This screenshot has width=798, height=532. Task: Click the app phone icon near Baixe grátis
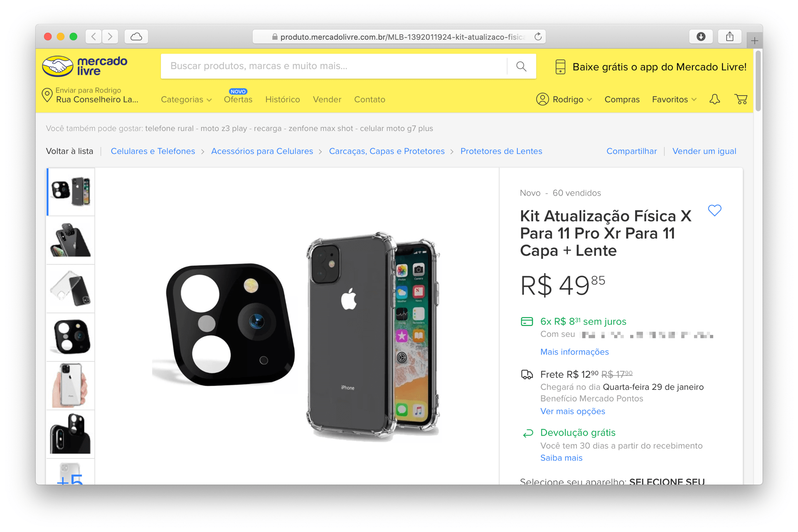[x=561, y=66]
